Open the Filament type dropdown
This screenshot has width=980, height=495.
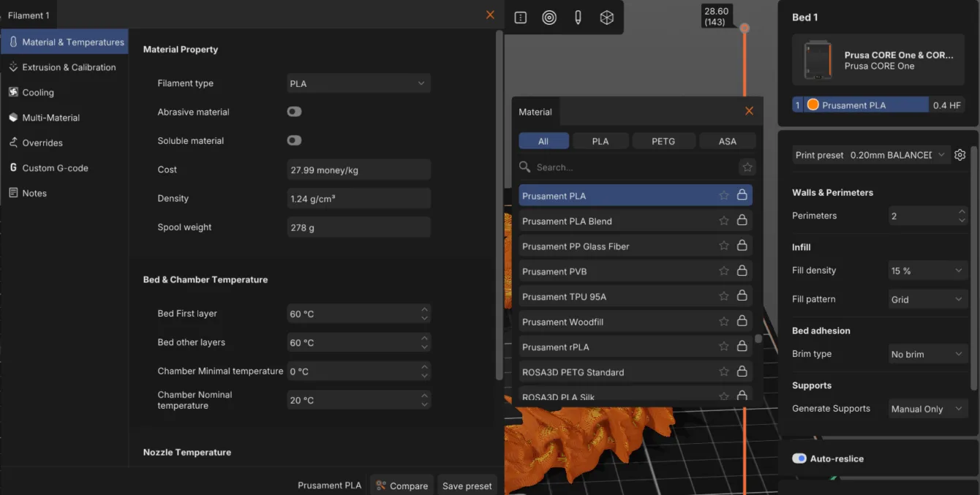(358, 83)
